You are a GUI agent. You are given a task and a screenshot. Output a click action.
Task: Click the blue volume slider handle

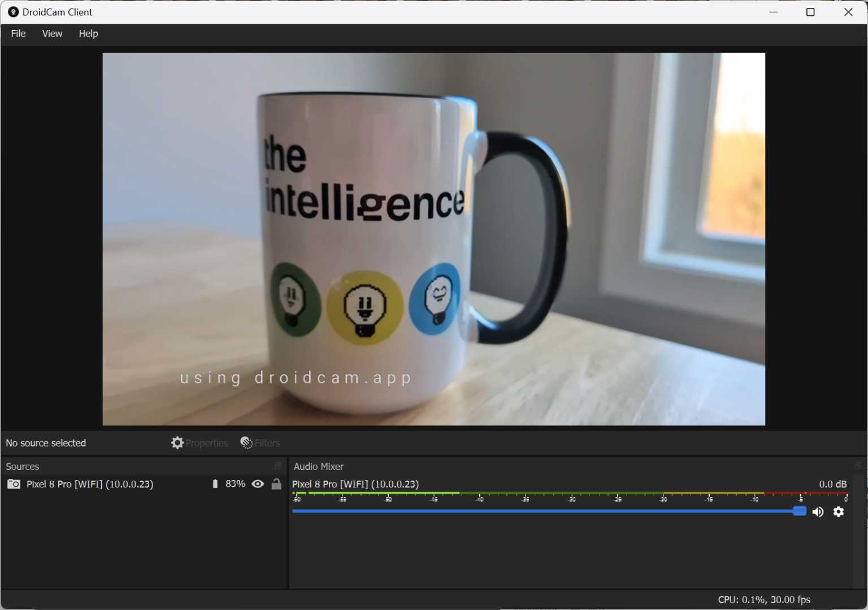click(800, 511)
